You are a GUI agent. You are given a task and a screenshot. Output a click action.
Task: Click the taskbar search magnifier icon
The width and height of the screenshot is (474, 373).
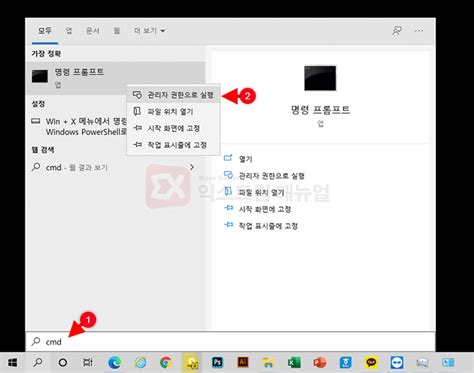[x=38, y=362]
